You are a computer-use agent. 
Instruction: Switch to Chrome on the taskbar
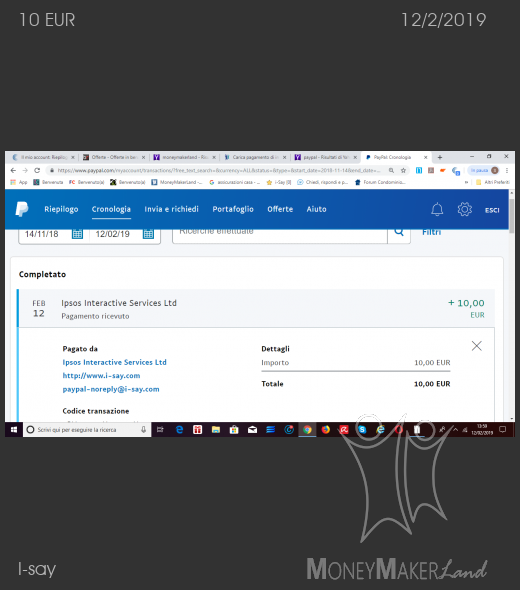tap(307, 429)
